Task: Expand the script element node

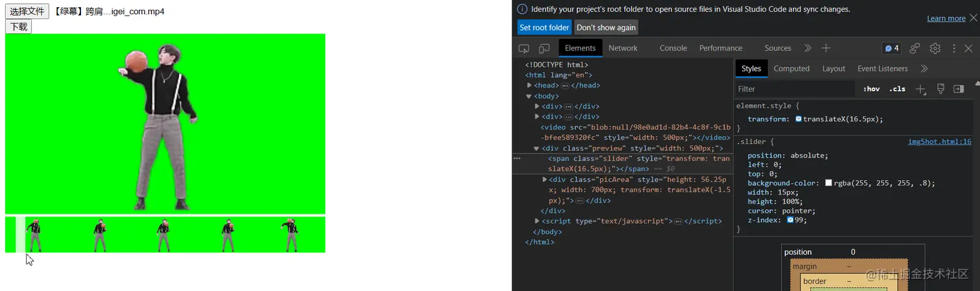Action: pos(537,221)
